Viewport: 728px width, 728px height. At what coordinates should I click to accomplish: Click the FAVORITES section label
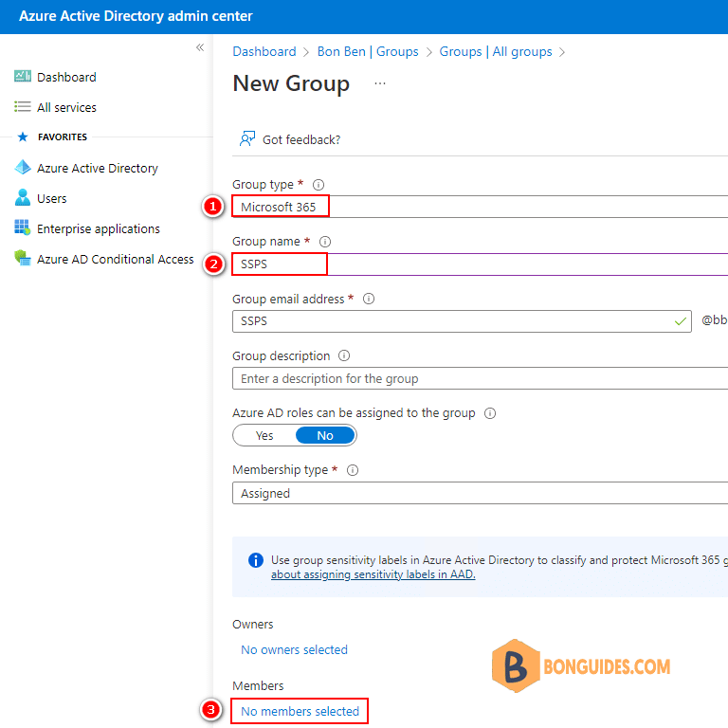(63, 136)
